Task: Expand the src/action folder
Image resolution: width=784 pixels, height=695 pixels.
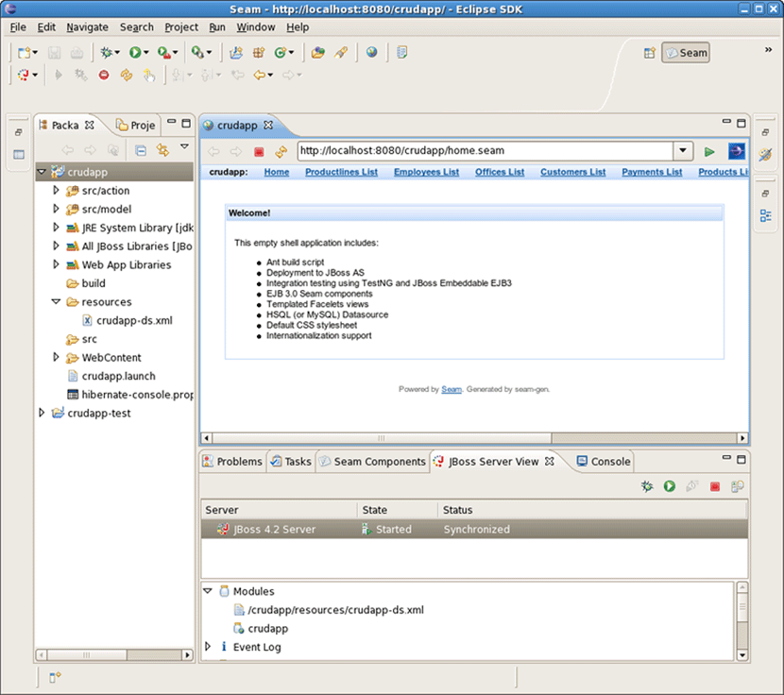Action: [x=57, y=191]
